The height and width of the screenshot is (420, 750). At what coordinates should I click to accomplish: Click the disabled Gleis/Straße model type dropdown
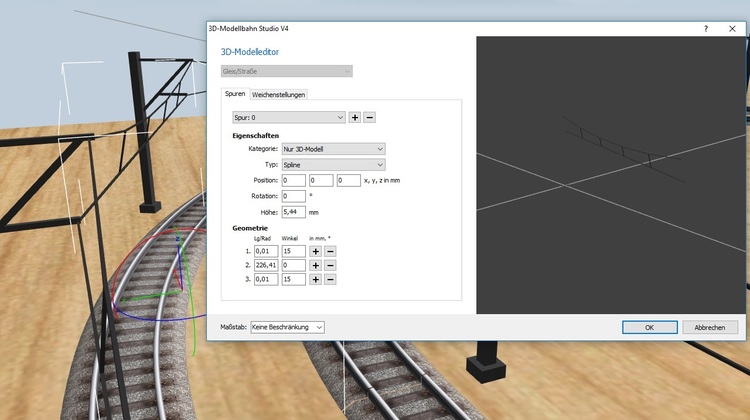click(x=287, y=71)
